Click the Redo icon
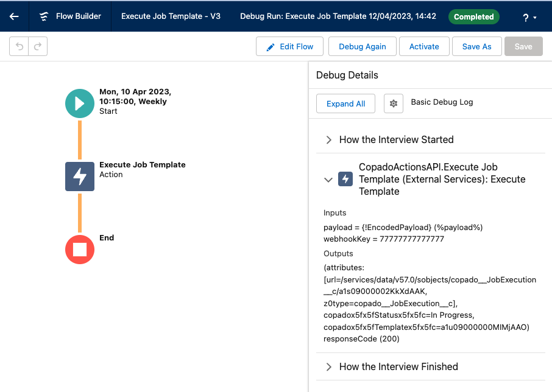The width and height of the screenshot is (552, 392). [x=37, y=46]
